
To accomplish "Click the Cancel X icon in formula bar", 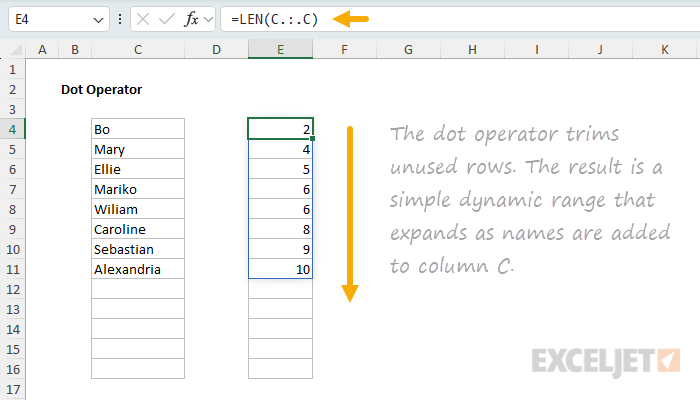I will (145, 19).
